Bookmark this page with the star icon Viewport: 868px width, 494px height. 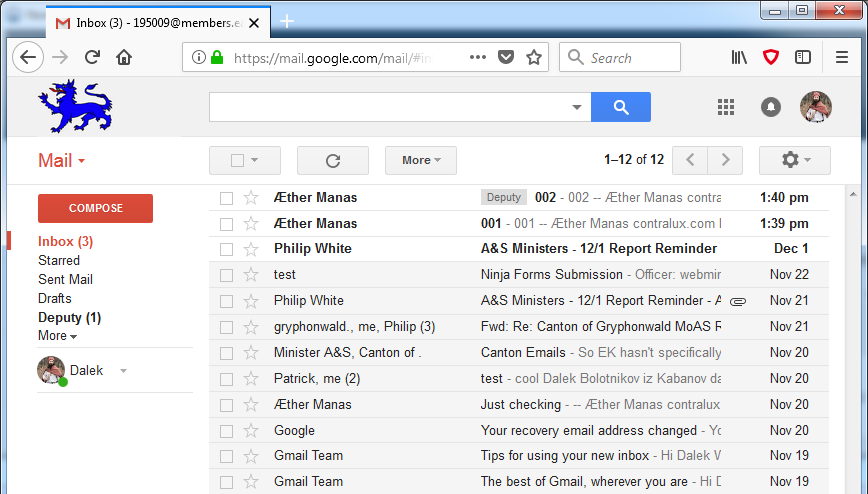(x=534, y=57)
